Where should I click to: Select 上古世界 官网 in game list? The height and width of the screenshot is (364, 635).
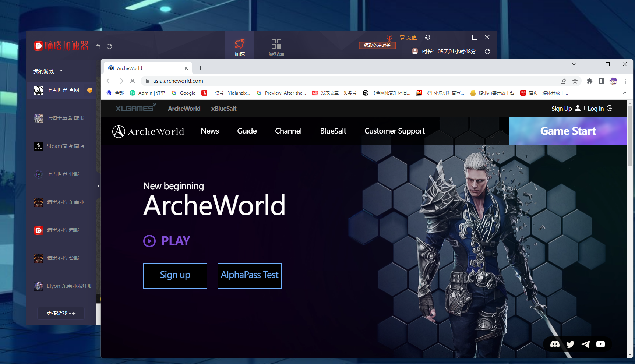61,90
